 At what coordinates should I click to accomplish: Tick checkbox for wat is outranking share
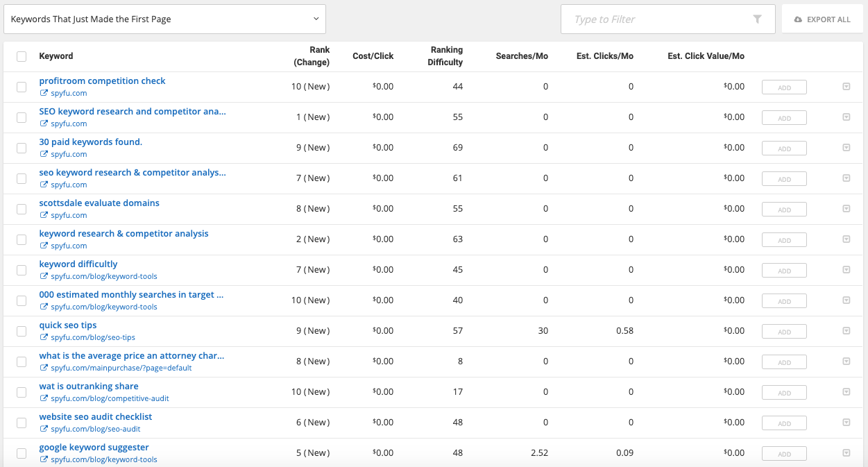tap(22, 392)
